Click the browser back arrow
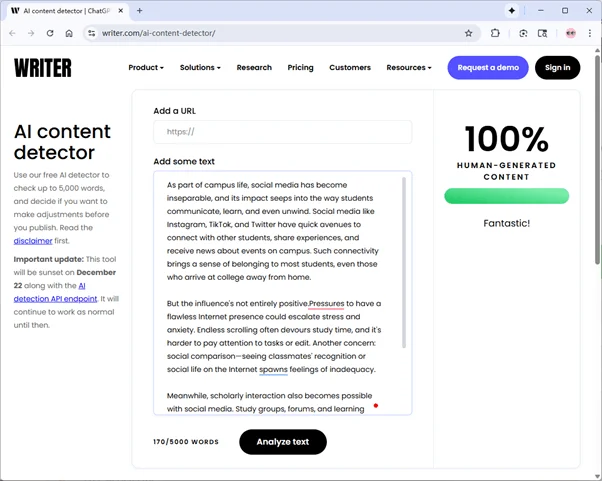Screen dimensions: 602x481 (12, 33)
